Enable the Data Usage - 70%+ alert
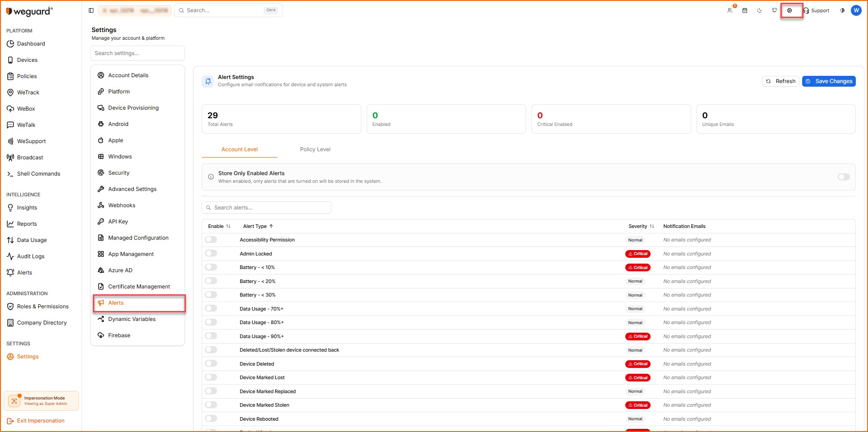This screenshot has height=432, width=868. point(211,308)
